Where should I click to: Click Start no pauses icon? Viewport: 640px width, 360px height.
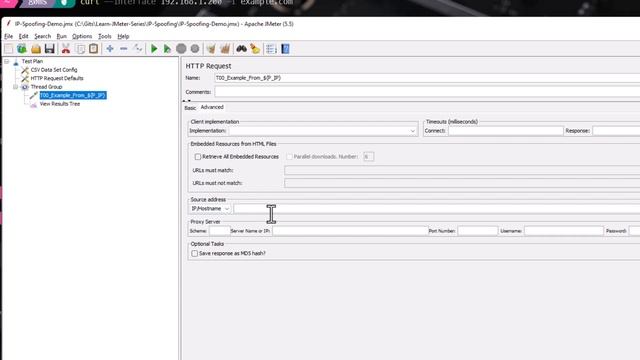[x=167, y=49]
